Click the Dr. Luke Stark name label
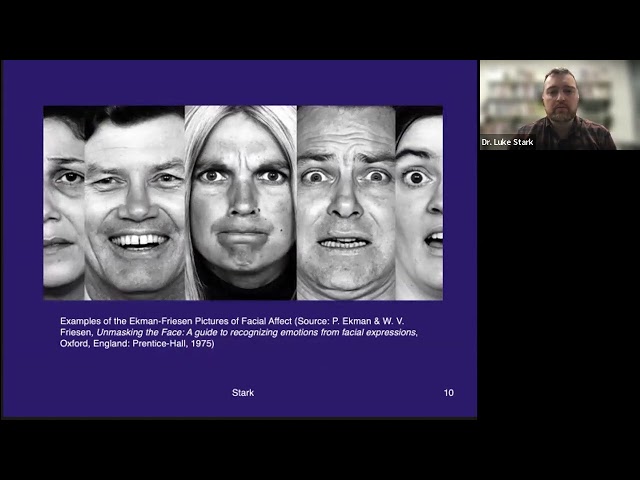This screenshot has width=640, height=480. tap(507, 142)
